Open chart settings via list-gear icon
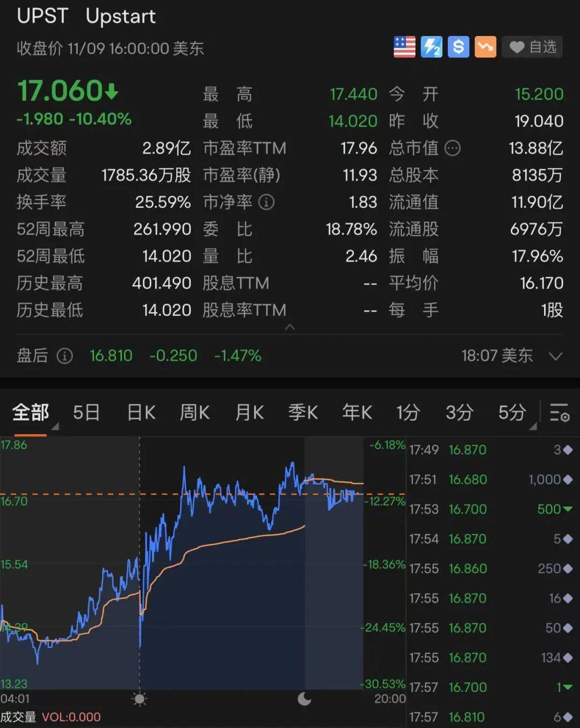 click(559, 414)
